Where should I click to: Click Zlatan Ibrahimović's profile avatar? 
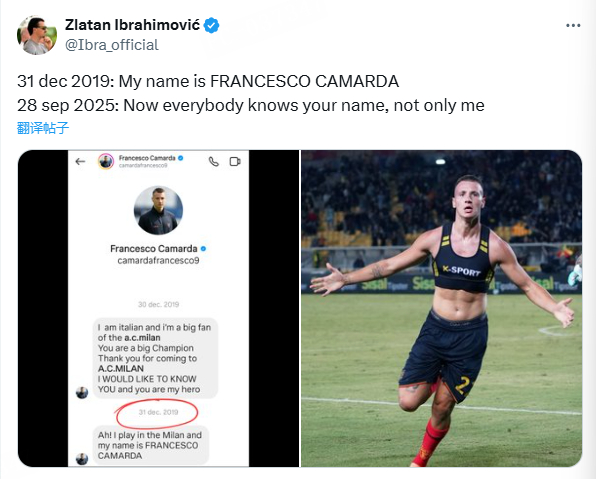coord(36,35)
